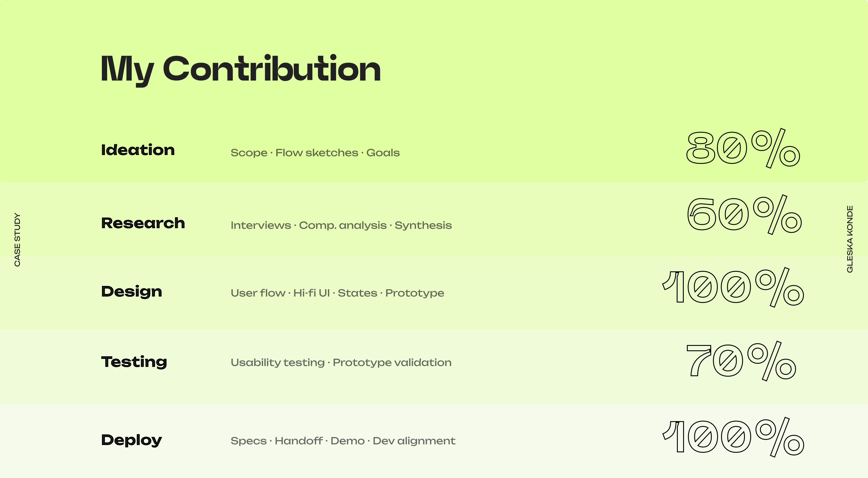This screenshot has width=868, height=478.
Task: Select "Comp. analysis" in Research description
Action: [343, 225]
